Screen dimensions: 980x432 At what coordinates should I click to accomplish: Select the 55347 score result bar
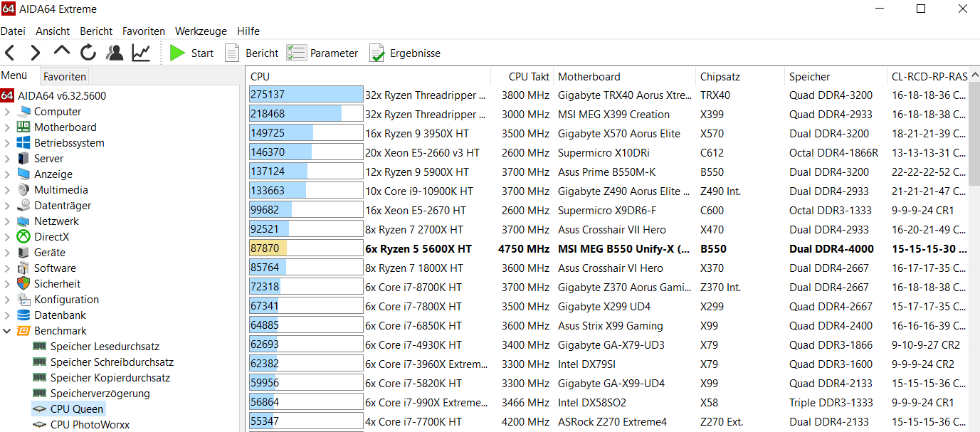point(306,421)
